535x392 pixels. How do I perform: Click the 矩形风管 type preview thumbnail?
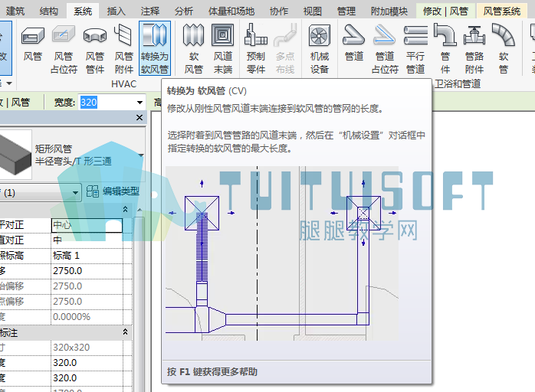coord(15,155)
